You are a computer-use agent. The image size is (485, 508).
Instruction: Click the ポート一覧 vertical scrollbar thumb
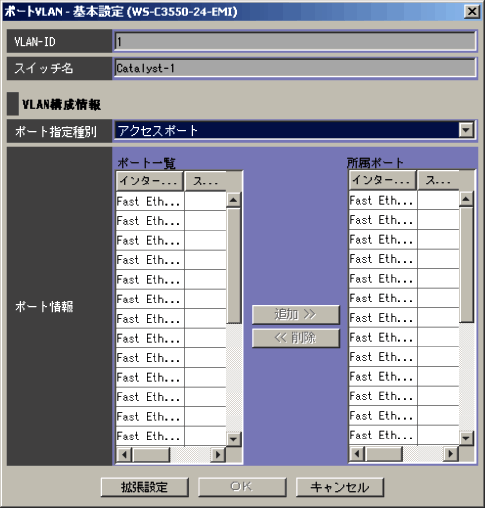(233, 265)
